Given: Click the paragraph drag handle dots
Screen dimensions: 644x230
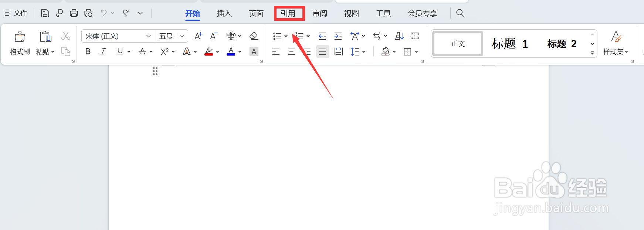Looking at the screenshot, I should click(155, 71).
